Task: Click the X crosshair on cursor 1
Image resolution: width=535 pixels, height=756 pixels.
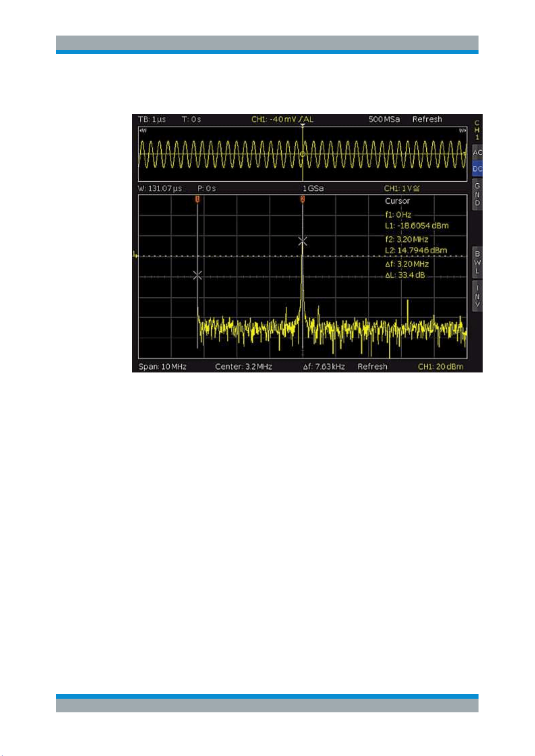Action: [x=197, y=275]
